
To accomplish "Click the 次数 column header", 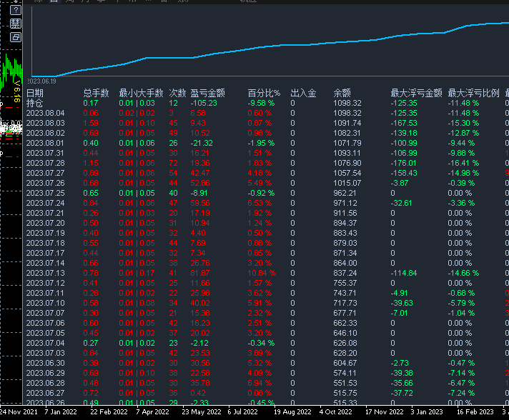I will (x=177, y=94).
